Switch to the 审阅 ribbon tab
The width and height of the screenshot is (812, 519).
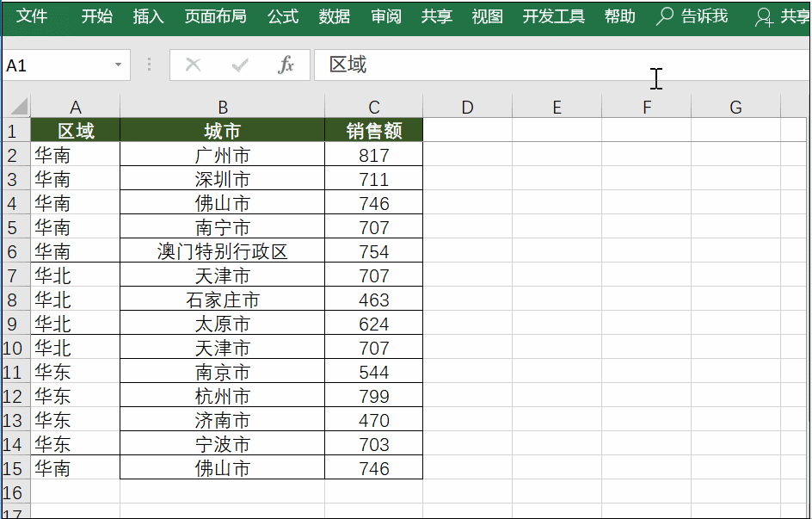[386, 16]
